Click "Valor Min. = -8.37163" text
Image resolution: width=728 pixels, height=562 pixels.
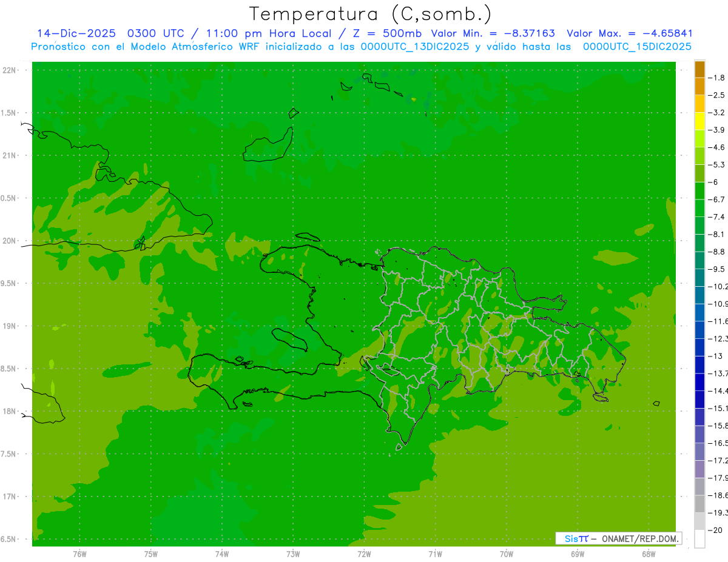coord(493,33)
